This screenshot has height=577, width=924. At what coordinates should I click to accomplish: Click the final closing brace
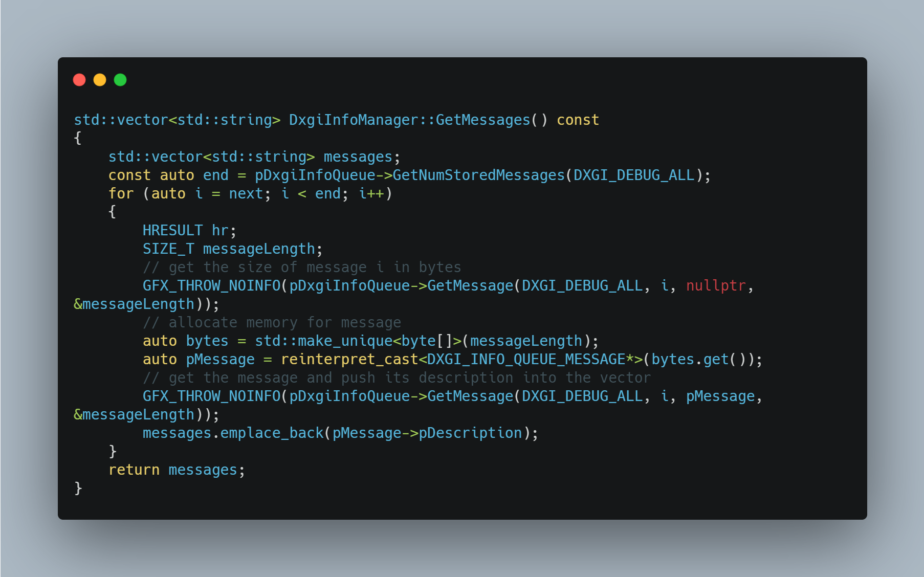tap(78, 488)
